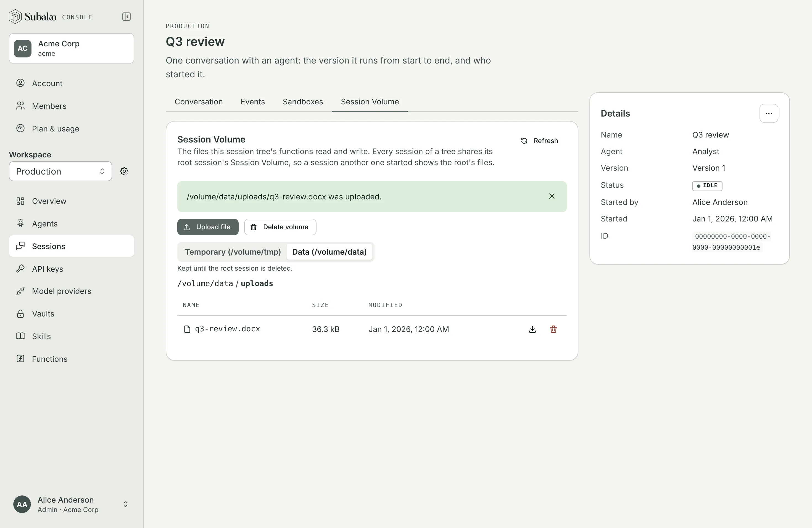Refresh the session volume
Screen dimensions: 812x528
click(x=539, y=141)
